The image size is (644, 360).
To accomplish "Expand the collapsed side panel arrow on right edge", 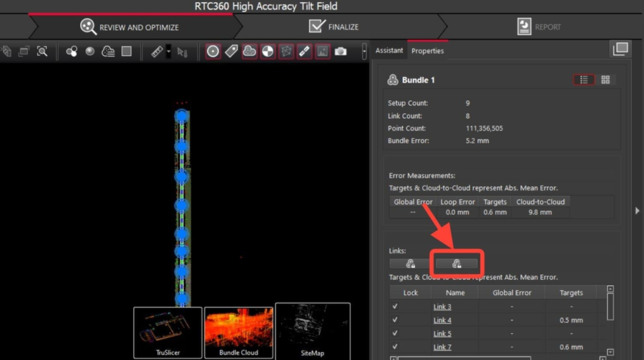I will coord(638,210).
